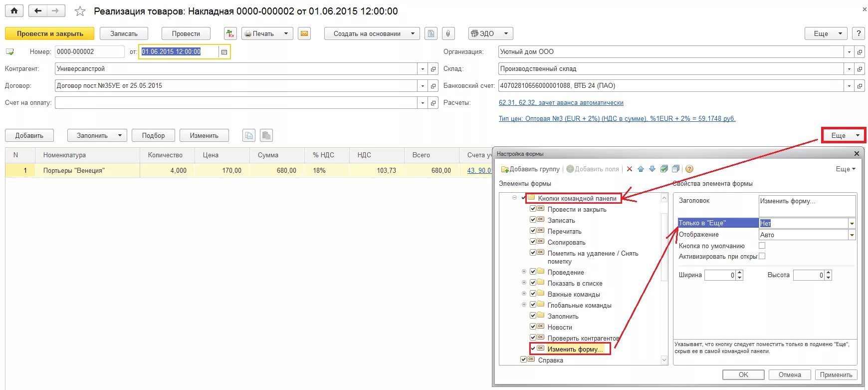Open attached files paperclip icon
Image resolution: width=868 pixels, height=390 pixels.
(448, 33)
